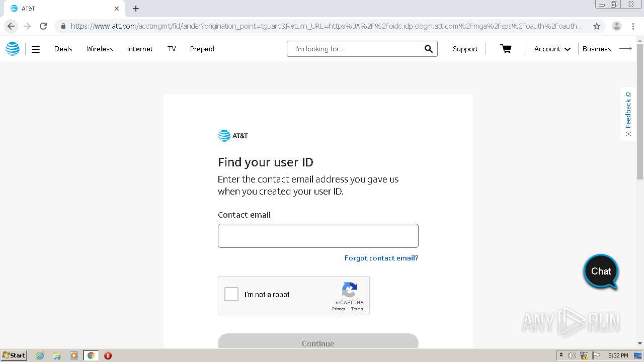This screenshot has height=362, width=644.
Task: Open the Support link
Action: coord(465,49)
